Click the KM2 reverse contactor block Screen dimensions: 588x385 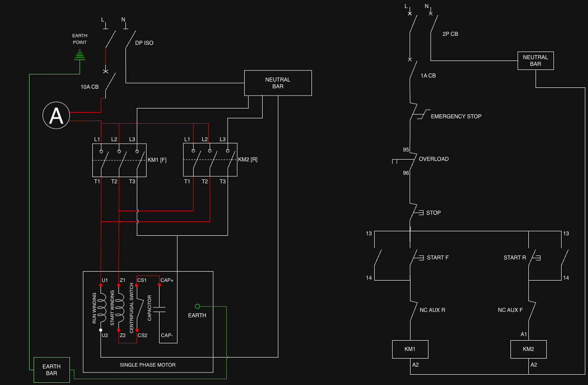click(x=210, y=160)
